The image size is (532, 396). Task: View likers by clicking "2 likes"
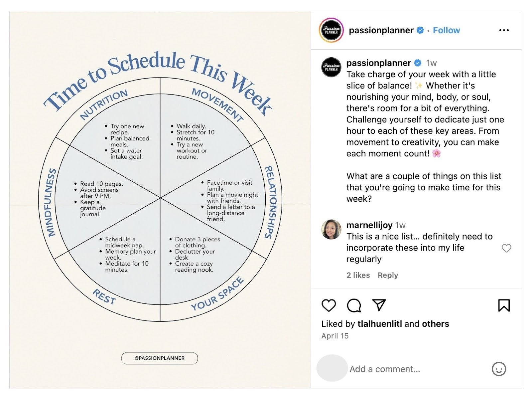coord(358,275)
